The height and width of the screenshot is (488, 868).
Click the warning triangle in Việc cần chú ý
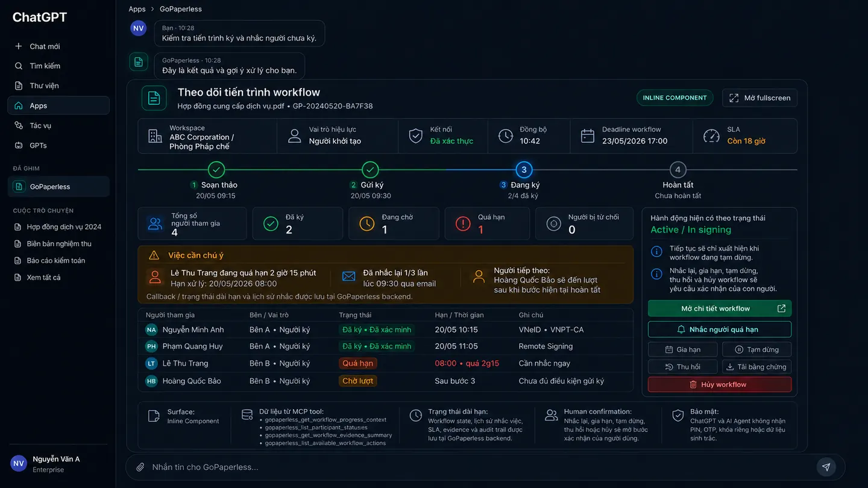pos(154,255)
